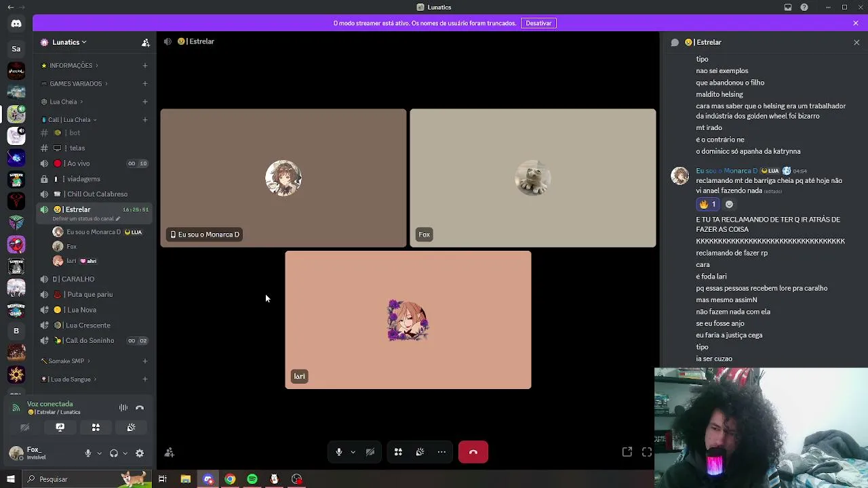Image resolution: width=868 pixels, height=488 pixels.
Task: Open 'Eu sou o Monarca D' profile in chat
Action: pos(726,171)
